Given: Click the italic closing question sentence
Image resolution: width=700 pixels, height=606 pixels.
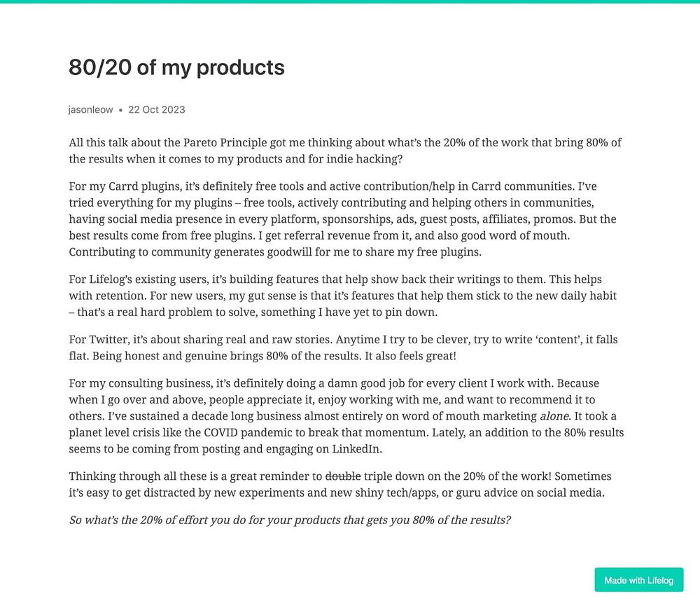Looking at the screenshot, I should tap(290, 520).
